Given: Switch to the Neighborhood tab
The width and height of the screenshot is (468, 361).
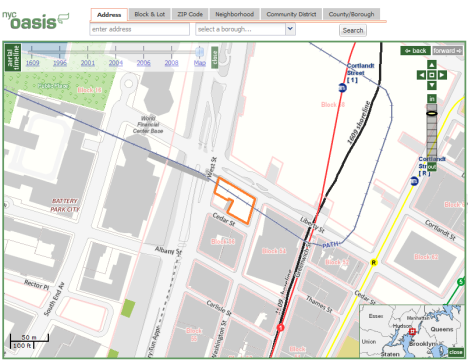Looking at the screenshot, I should [x=234, y=14].
